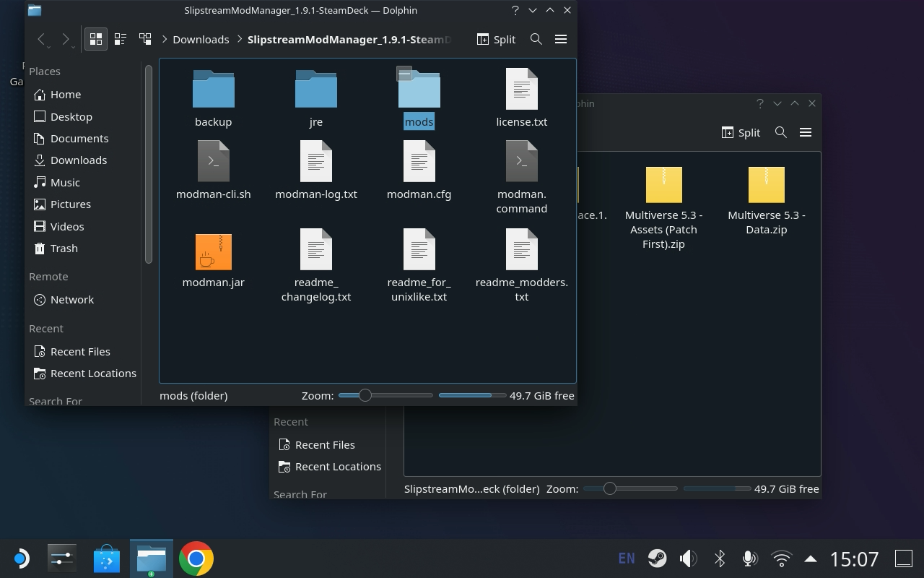Switch to Compact view mode

pos(121,39)
